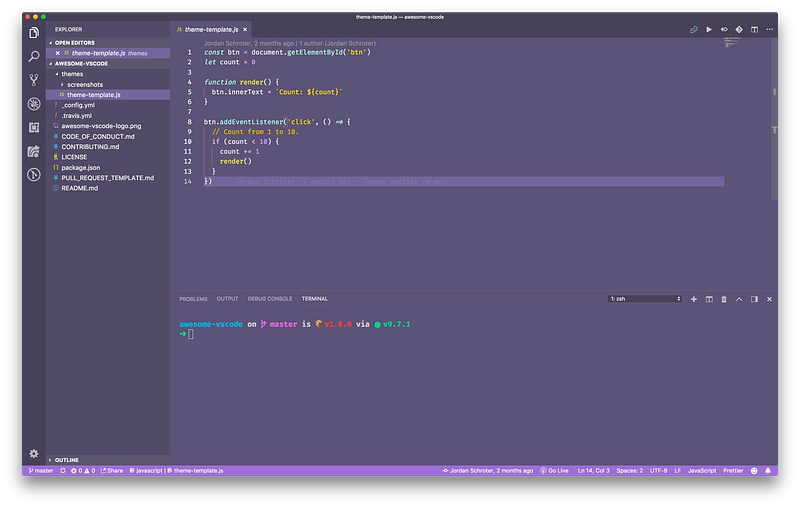The image size is (800, 507).
Task: Open the terminal selector dropdown '1: zsh'
Action: coord(645,299)
